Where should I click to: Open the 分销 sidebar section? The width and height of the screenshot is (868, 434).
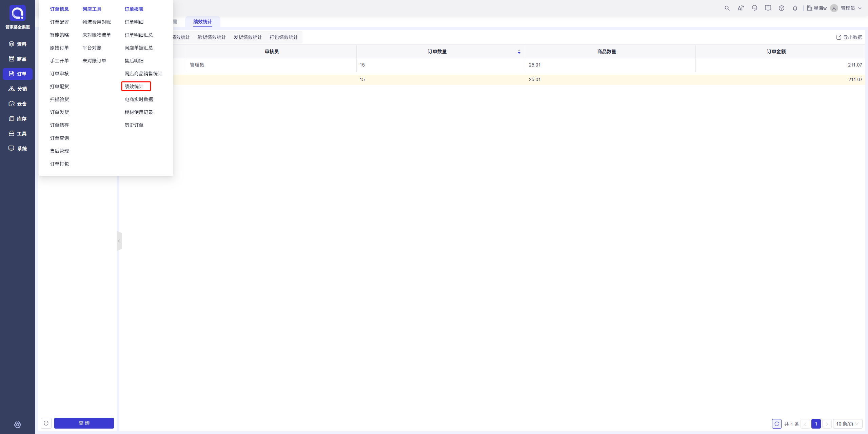coord(18,89)
